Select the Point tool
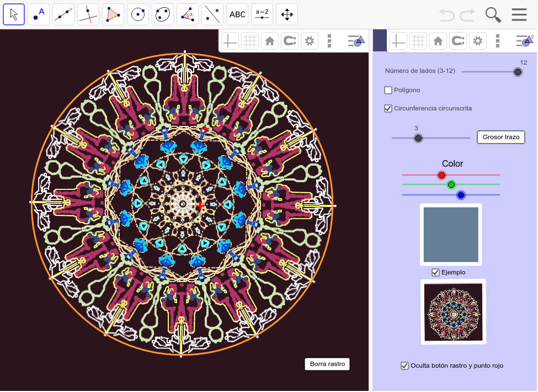Image resolution: width=538 pixels, height=392 pixels. (x=39, y=14)
